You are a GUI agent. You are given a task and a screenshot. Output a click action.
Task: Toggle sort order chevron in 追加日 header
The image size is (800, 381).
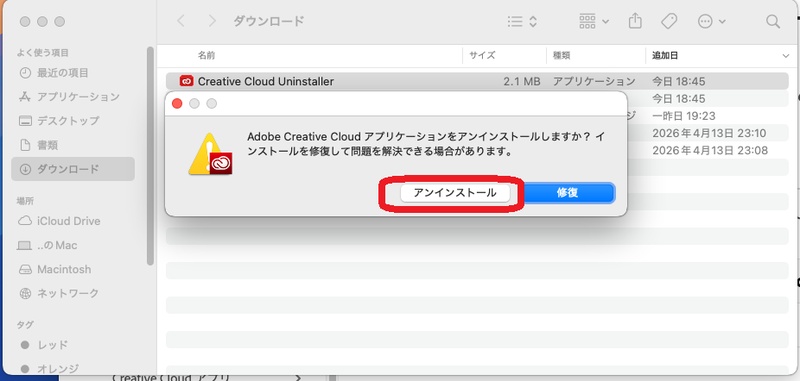coord(785,56)
